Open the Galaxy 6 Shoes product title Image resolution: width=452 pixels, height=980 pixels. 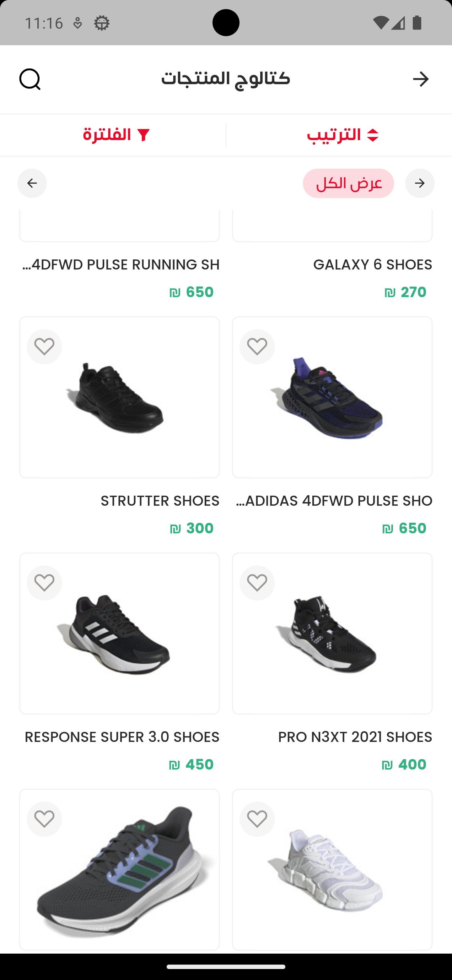tap(372, 265)
